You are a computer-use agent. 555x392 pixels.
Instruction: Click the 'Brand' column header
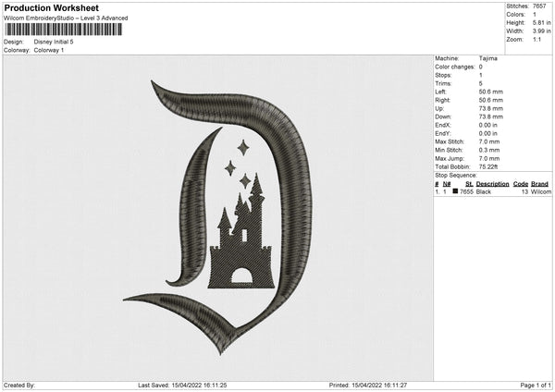540,184
